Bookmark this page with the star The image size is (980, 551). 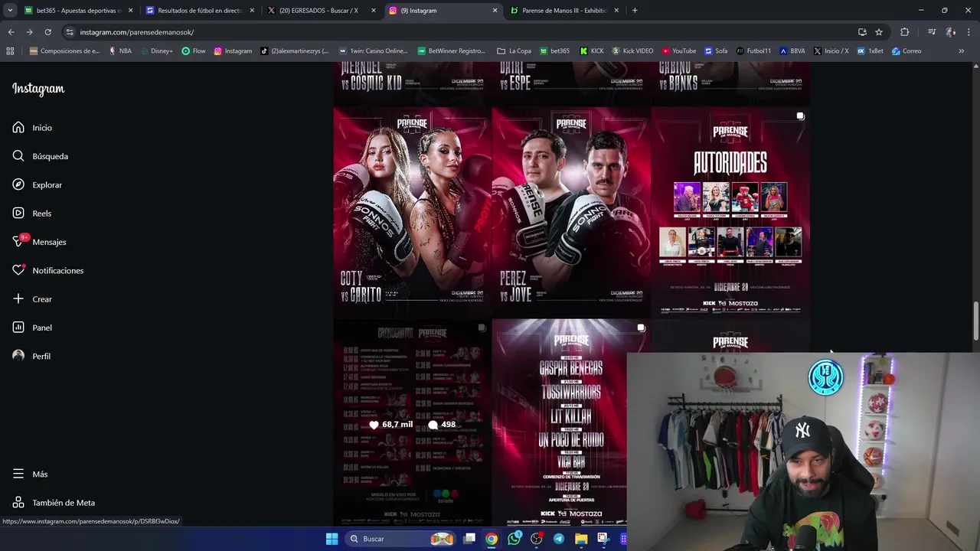(879, 32)
